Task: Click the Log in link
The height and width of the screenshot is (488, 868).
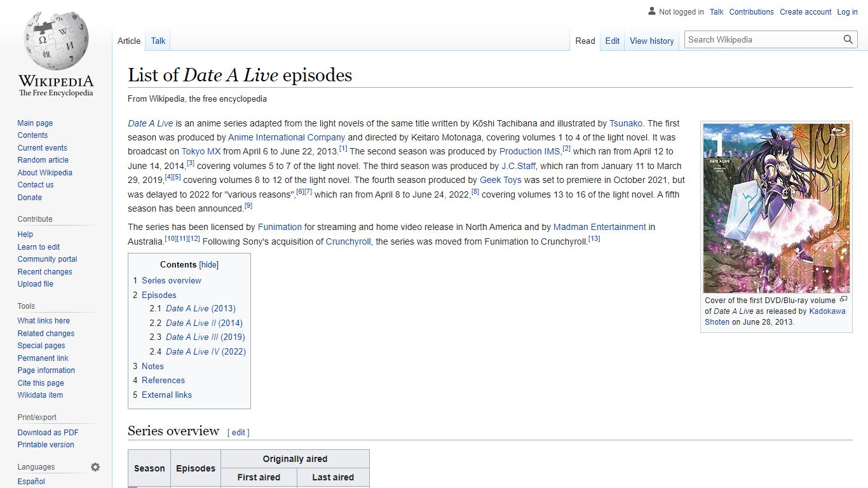Action: pyautogui.click(x=848, y=12)
